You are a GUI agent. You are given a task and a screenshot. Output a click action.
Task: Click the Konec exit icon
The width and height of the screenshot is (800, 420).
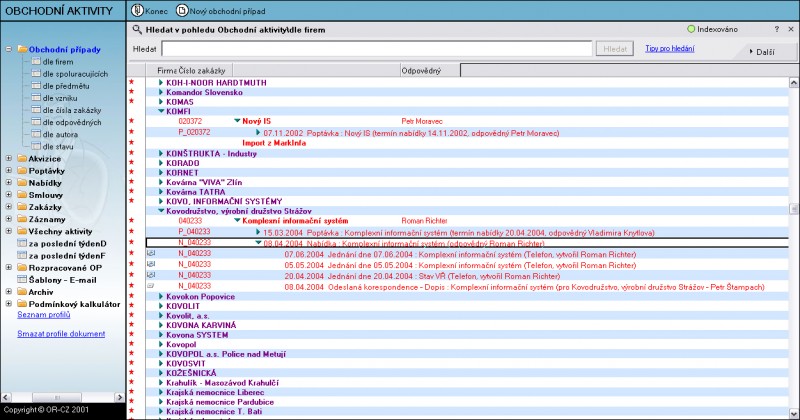point(138,10)
